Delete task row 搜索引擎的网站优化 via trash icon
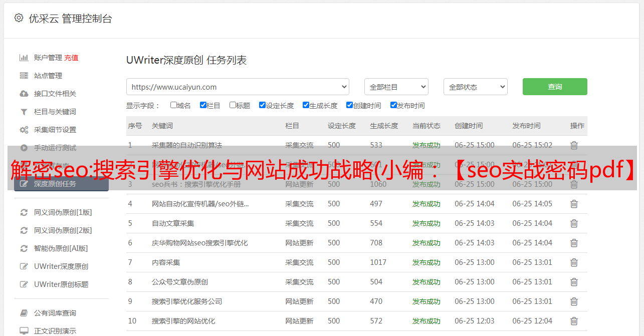Image resolution: width=644 pixels, height=336 pixels. click(x=574, y=321)
